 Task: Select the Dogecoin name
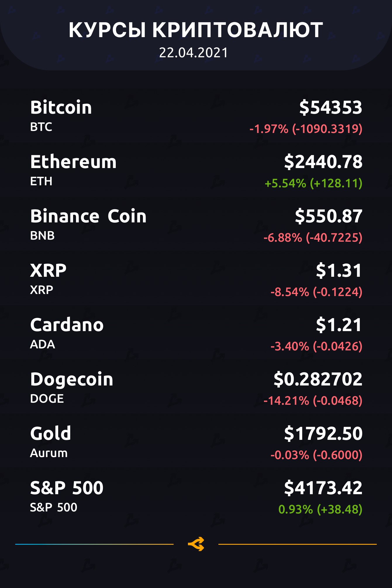click(72, 379)
